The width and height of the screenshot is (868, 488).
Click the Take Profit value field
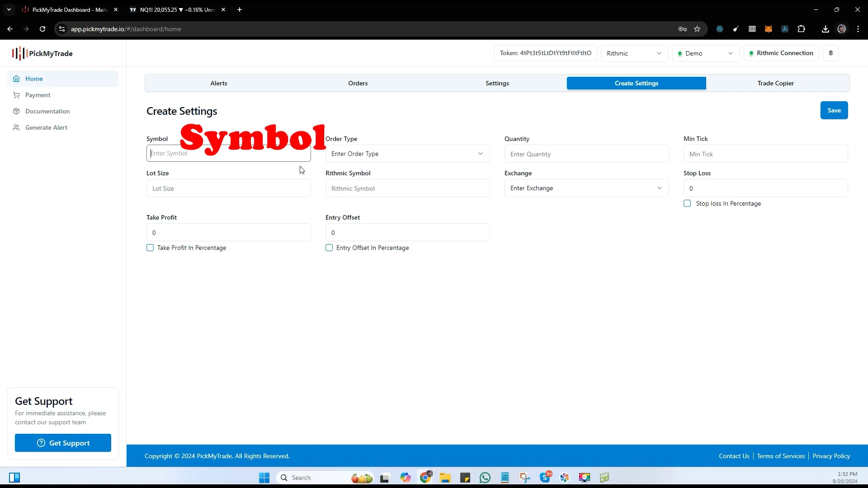[228, 233]
